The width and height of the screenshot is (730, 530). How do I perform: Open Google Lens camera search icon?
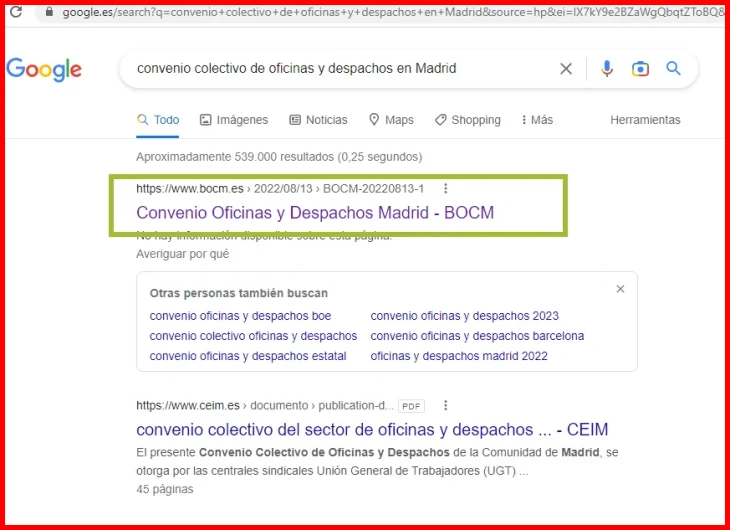640,69
